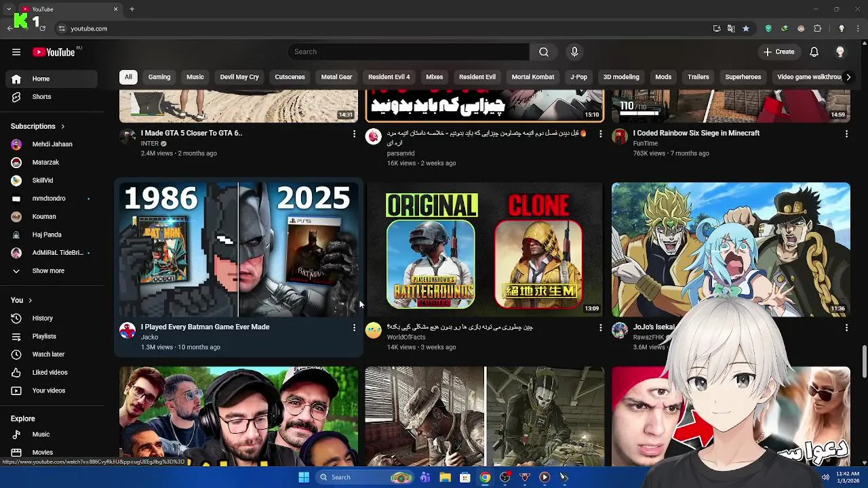868x488 pixels.
Task: Select the Devil May Cry chip
Action: click(239, 77)
